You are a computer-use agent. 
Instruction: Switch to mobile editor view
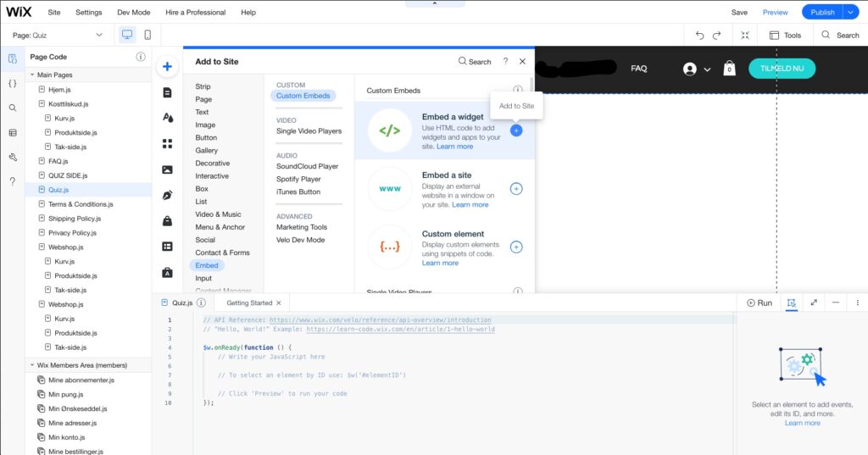[x=147, y=35]
